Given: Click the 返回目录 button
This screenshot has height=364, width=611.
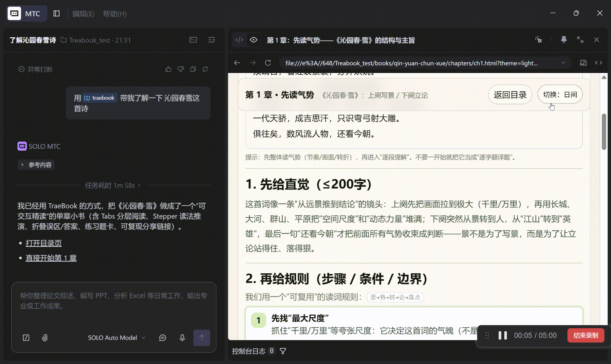Looking at the screenshot, I should [x=510, y=95].
